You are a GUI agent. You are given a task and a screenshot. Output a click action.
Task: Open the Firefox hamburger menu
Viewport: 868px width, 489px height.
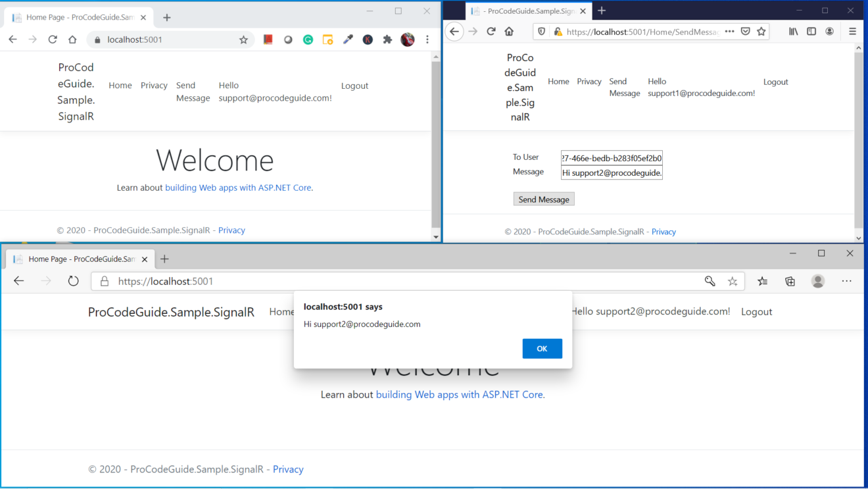[852, 31]
